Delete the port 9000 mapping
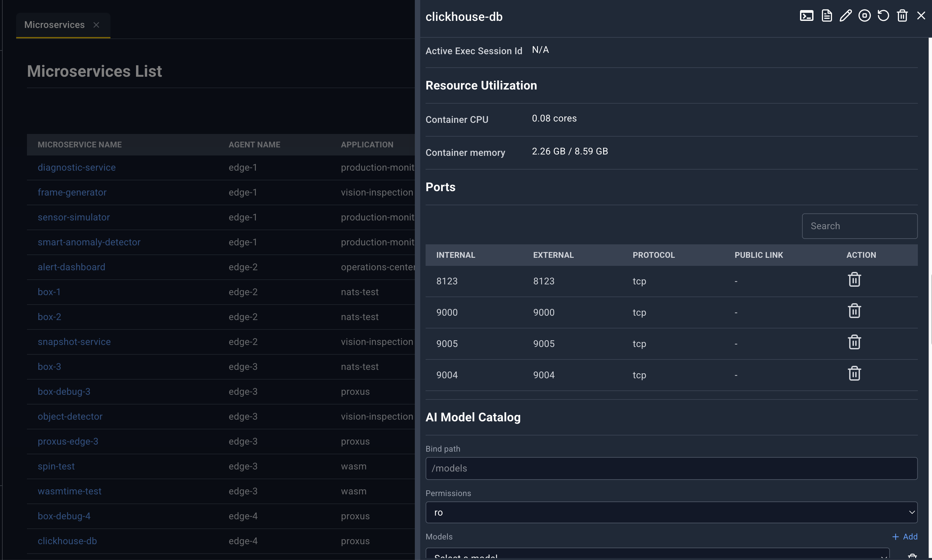The height and width of the screenshot is (560, 932). 854,311
